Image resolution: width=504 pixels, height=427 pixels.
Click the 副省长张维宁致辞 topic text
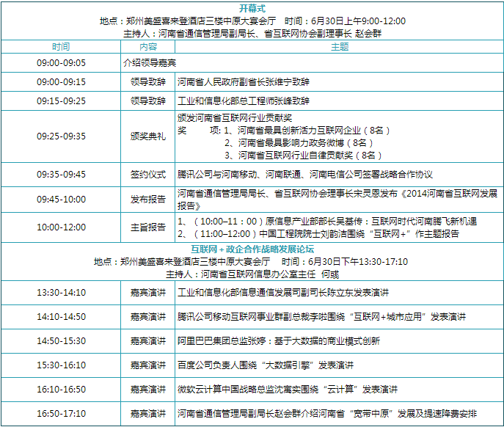pyautogui.click(x=244, y=82)
